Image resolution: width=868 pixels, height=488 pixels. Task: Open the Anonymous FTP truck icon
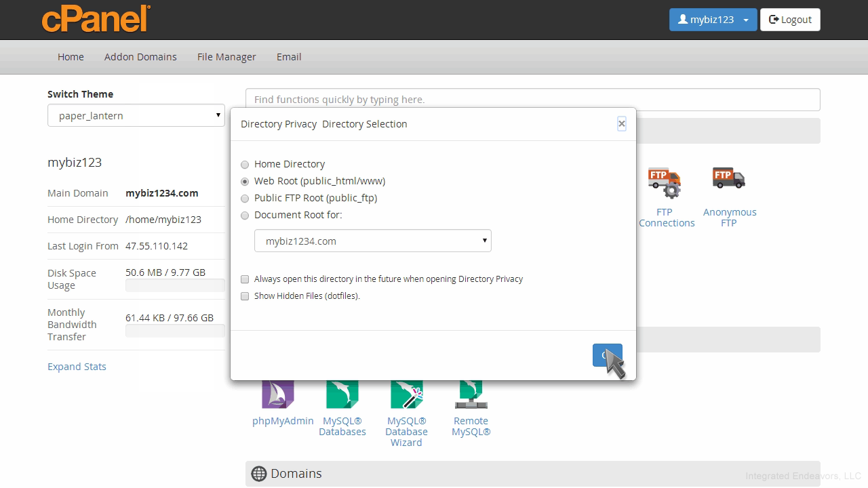[x=729, y=180]
